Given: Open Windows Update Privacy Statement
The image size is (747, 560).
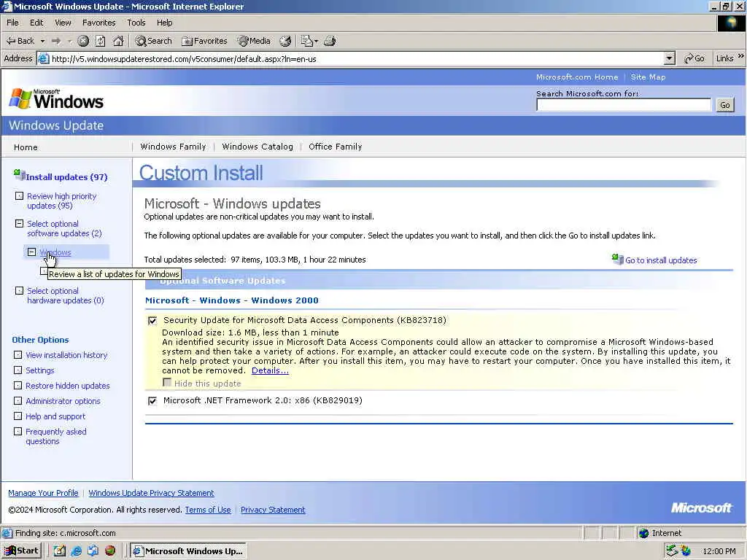Looking at the screenshot, I should tap(151, 493).
